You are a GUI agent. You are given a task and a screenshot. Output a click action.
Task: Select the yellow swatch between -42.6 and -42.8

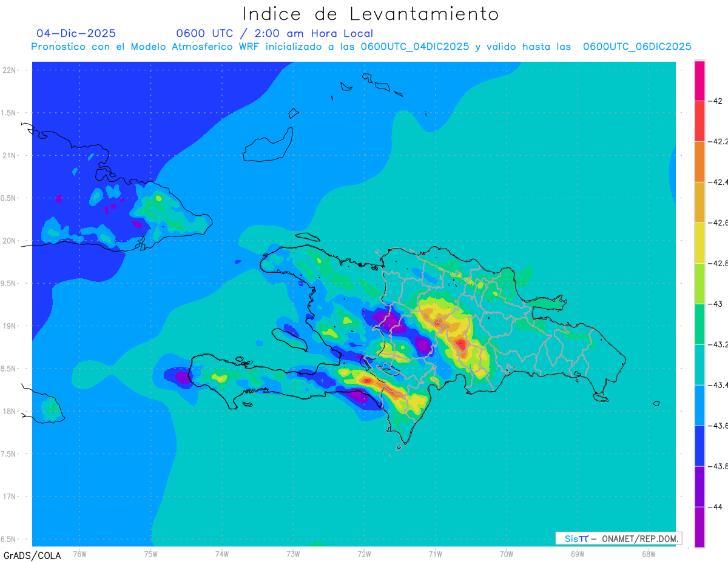[x=699, y=243]
